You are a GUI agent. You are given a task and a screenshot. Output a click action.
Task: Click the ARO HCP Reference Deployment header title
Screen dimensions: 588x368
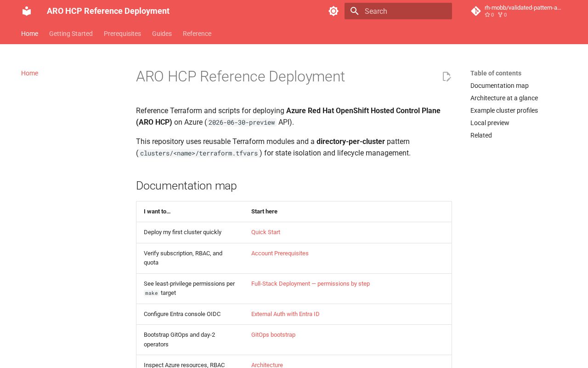point(108,11)
